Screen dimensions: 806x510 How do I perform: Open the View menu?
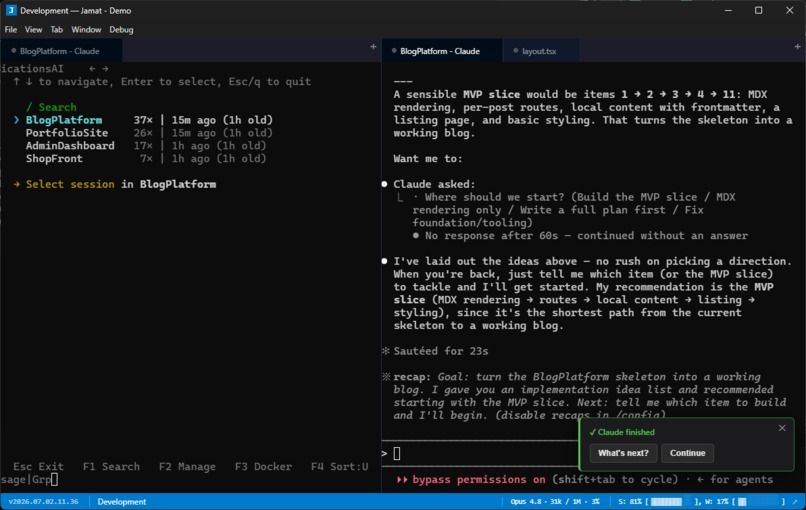(x=33, y=30)
